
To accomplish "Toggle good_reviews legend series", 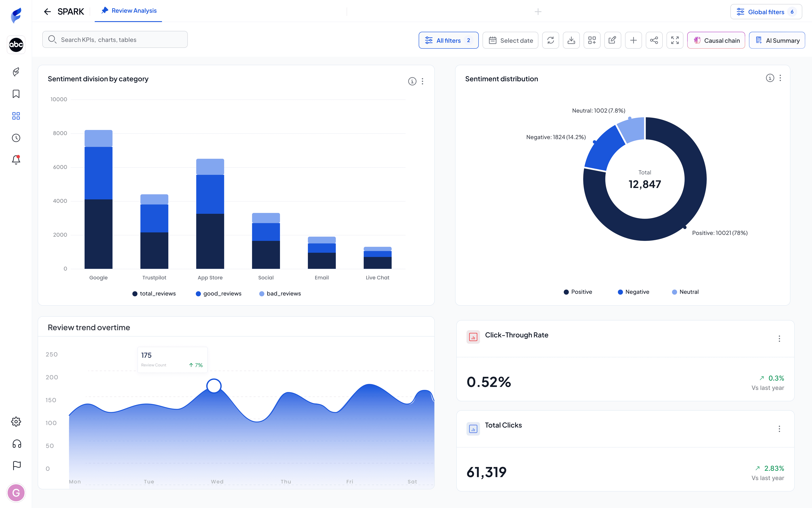I will pyautogui.click(x=219, y=294).
